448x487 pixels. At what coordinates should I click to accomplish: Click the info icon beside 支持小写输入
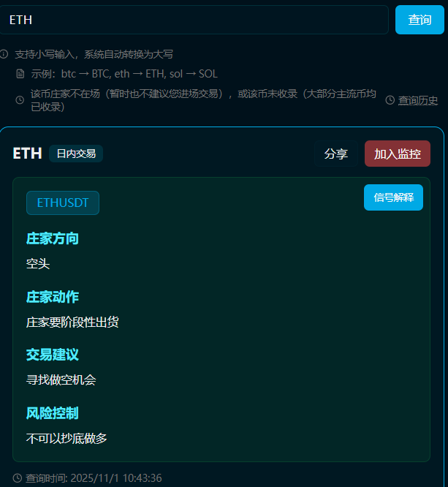point(4,54)
